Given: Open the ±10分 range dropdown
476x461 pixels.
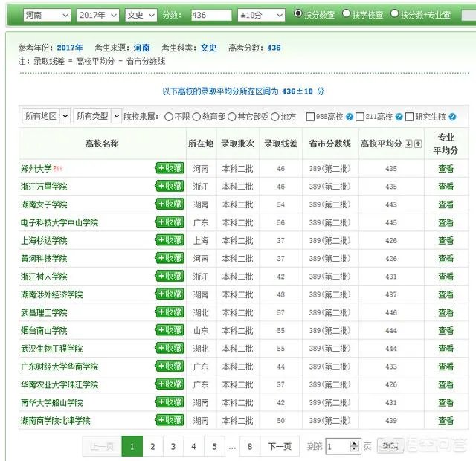Looking at the screenshot, I should click(x=261, y=15).
